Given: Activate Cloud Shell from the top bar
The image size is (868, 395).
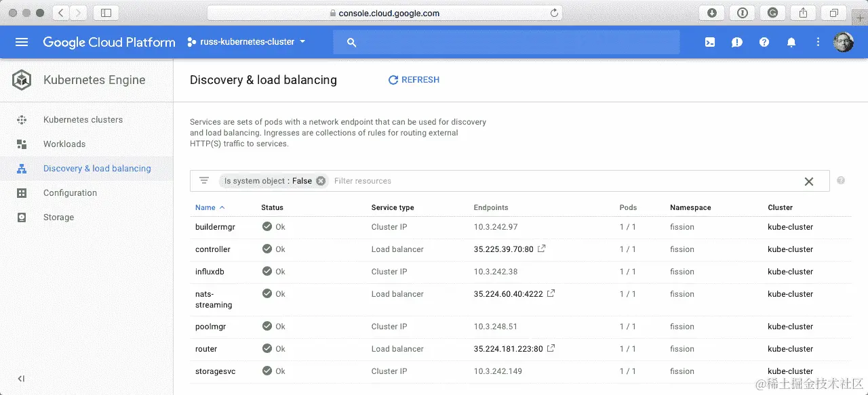Looking at the screenshot, I should [x=710, y=42].
